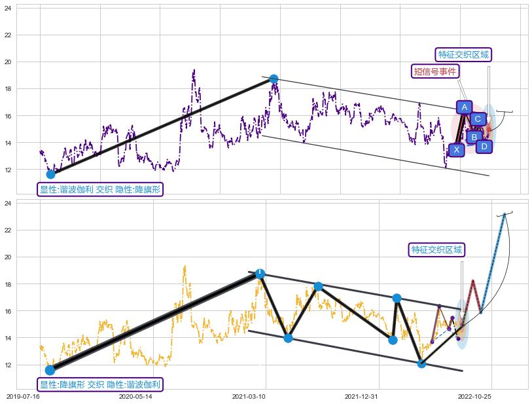Click the 2019-07-16 date axis label
Viewport: 532px width, 404px height.
[x=23, y=397]
